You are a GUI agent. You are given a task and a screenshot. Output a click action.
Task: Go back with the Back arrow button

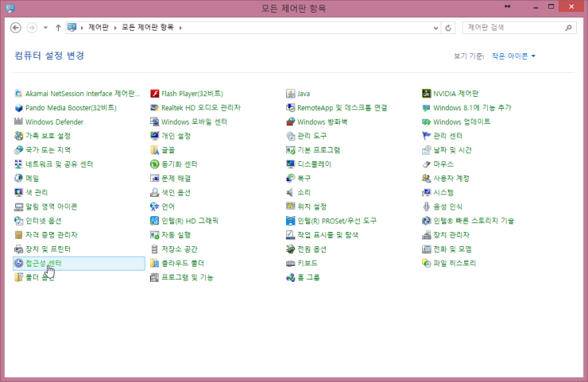pos(16,28)
